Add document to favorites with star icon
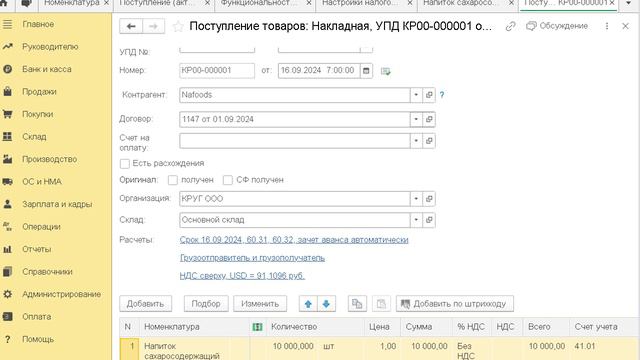This screenshot has width=640, height=360. click(178, 27)
